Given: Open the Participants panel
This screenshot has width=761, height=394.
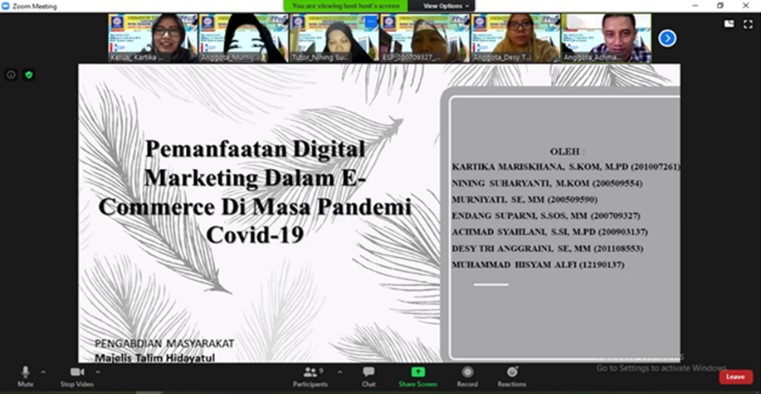Looking at the screenshot, I should click(x=310, y=377).
